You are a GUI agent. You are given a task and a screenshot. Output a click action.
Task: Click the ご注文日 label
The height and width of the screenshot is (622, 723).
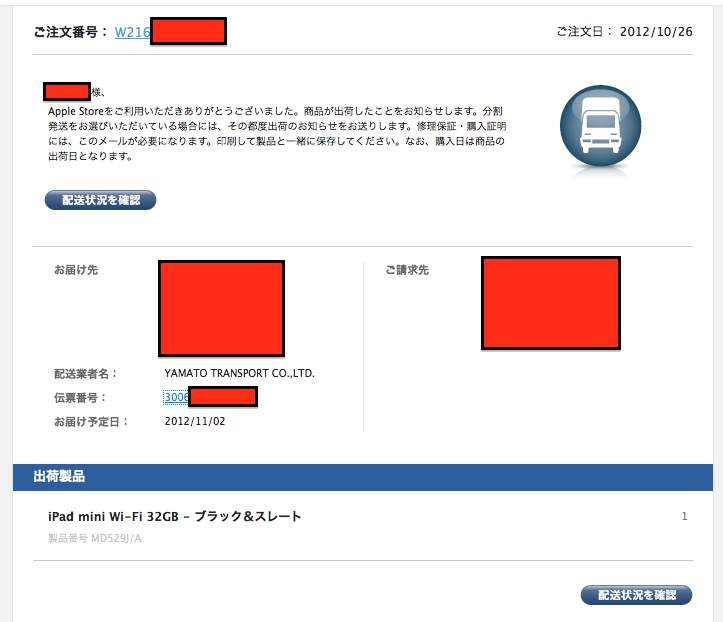(583, 32)
